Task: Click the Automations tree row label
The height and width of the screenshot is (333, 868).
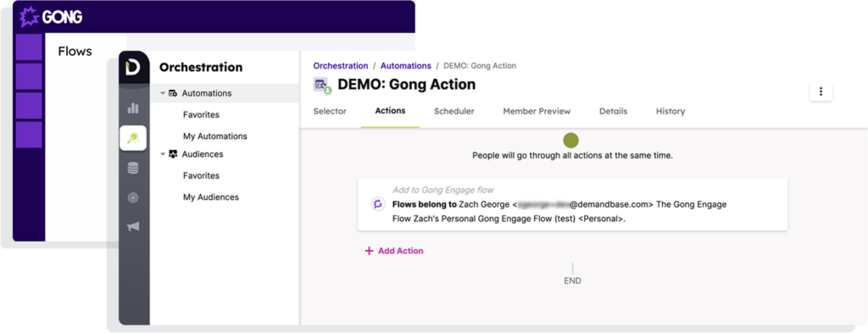Action: pos(207,93)
